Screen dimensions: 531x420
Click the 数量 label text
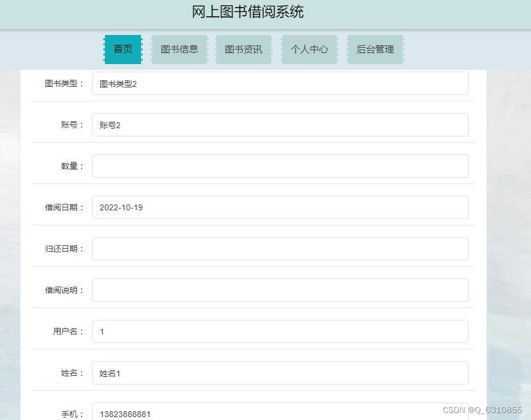(71, 165)
